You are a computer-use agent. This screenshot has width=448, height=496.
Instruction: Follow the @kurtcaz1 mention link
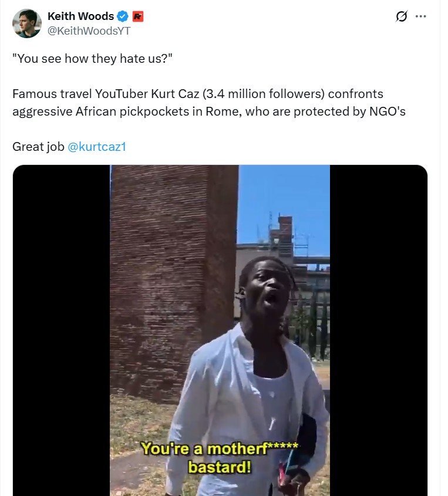pos(97,147)
